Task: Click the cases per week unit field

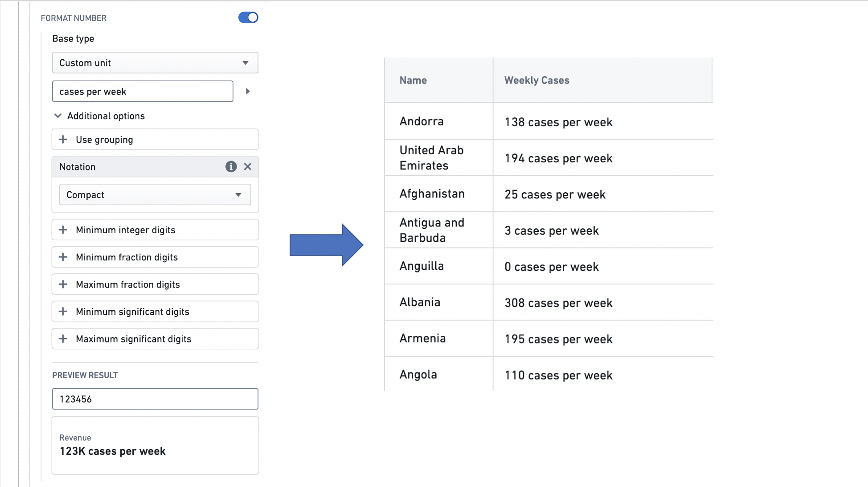Action: 143,91
